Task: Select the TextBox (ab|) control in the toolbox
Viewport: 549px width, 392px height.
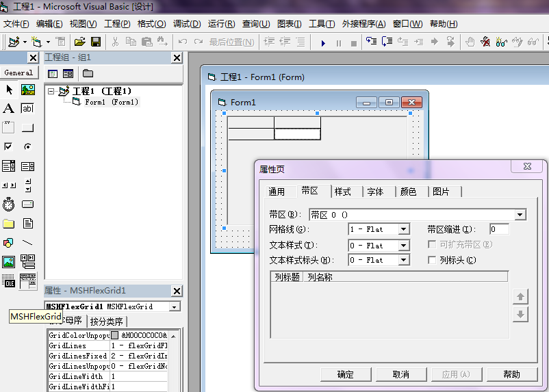Action: (x=27, y=109)
